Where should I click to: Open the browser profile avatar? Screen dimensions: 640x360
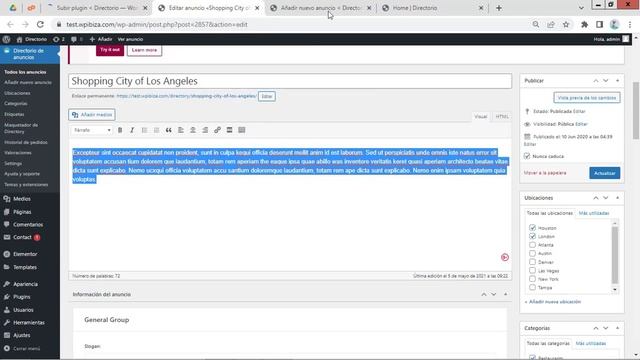click(x=614, y=24)
